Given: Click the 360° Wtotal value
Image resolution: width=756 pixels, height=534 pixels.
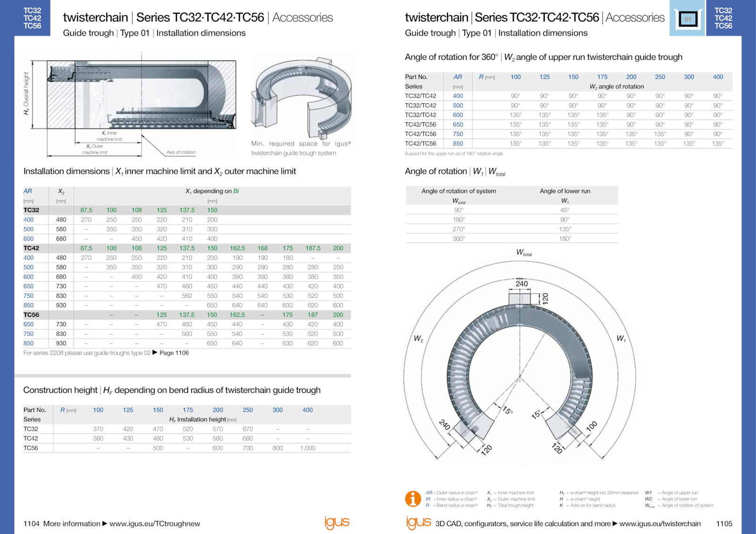Looking at the screenshot, I should pos(459,238).
